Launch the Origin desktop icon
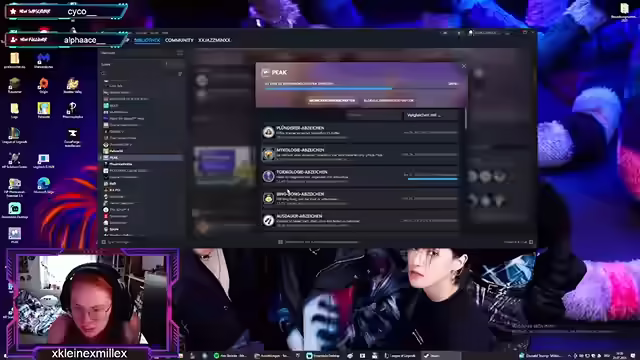Image resolution: width=640 pixels, height=360 pixels. (x=43, y=85)
